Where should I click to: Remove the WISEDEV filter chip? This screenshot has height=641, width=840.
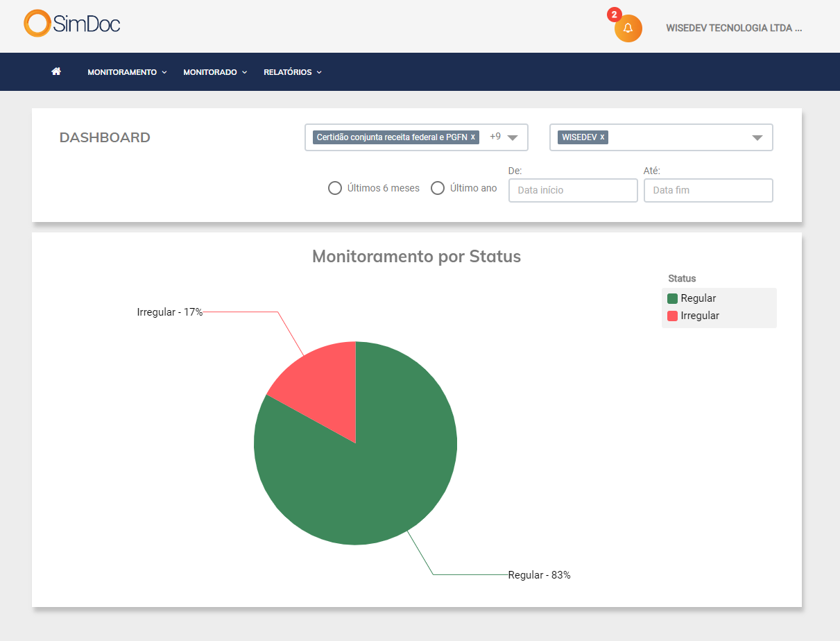pos(602,137)
